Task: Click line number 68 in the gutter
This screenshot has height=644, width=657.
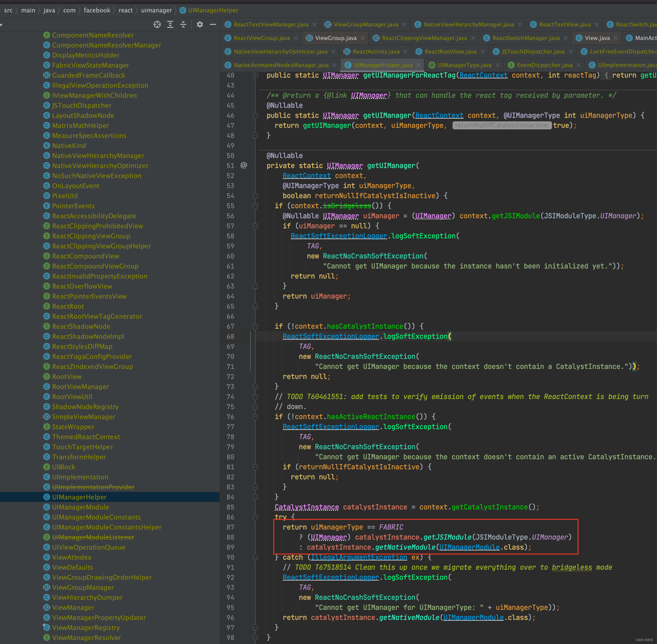Action: coord(230,336)
